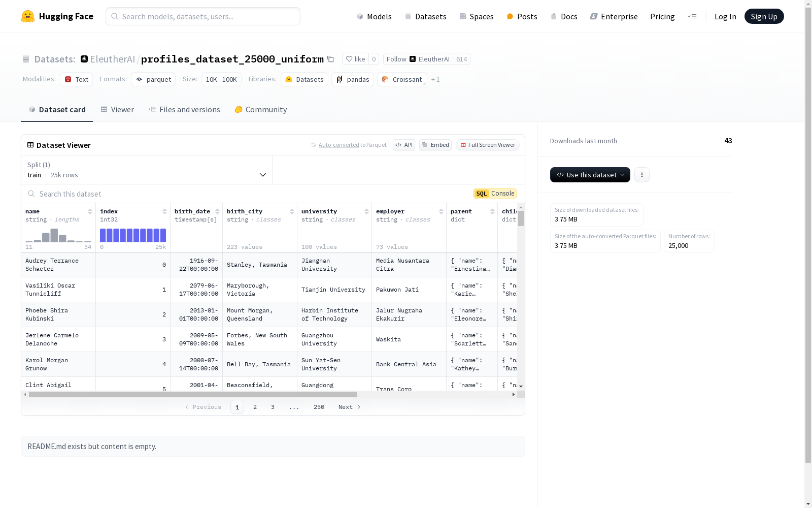Expand the Use this dataset dropdown
The image size is (812, 508).
[x=590, y=175]
